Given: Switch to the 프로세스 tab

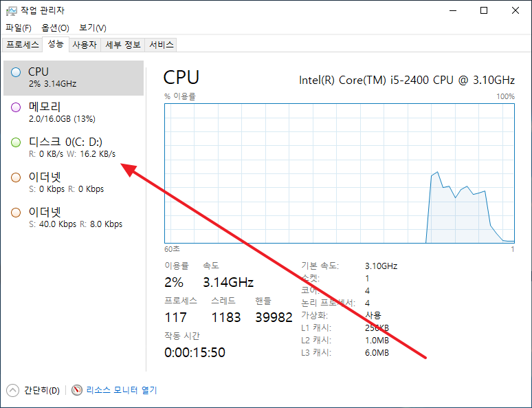Looking at the screenshot, I should 23,45.
